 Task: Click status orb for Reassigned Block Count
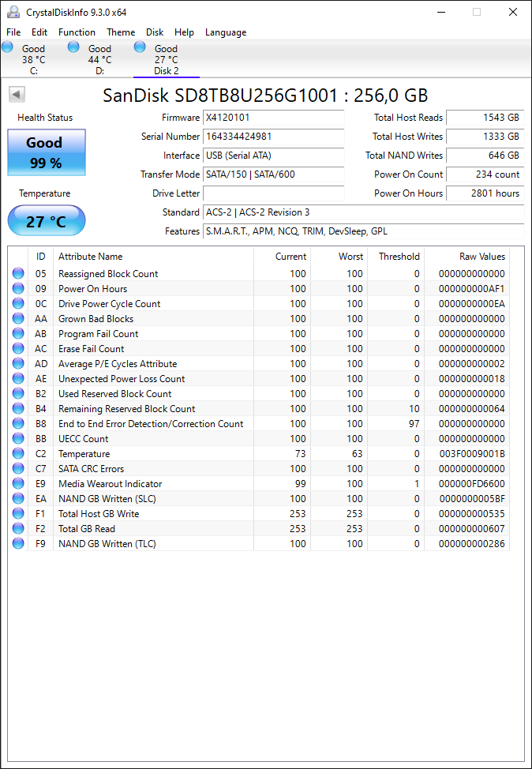[18, 274]
